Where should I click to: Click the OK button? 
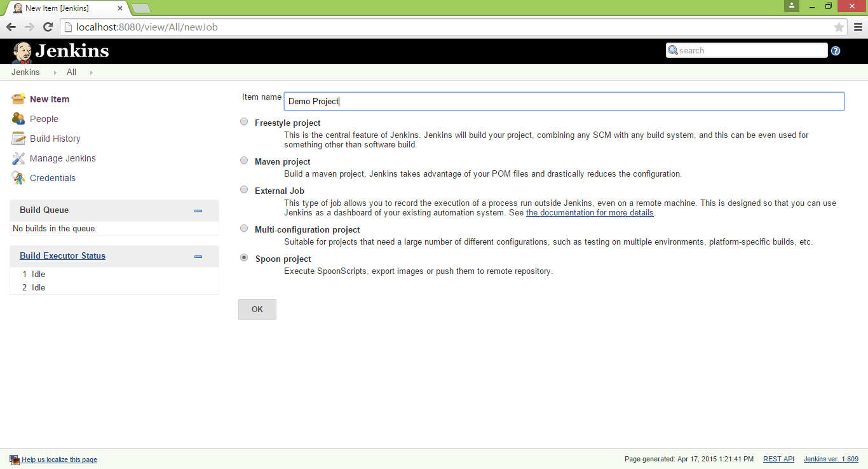click(x=257, y=309)
